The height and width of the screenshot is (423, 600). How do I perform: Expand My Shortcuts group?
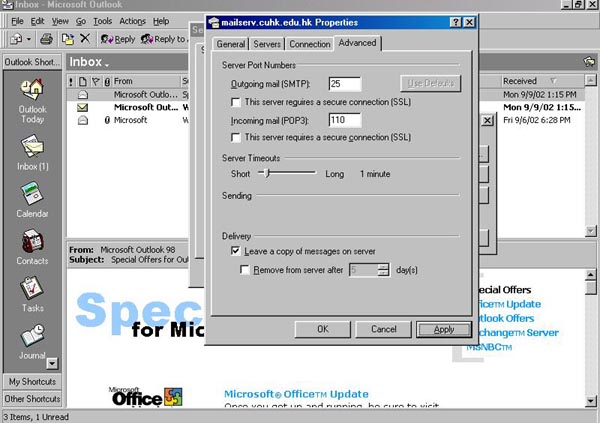point(32,382)
